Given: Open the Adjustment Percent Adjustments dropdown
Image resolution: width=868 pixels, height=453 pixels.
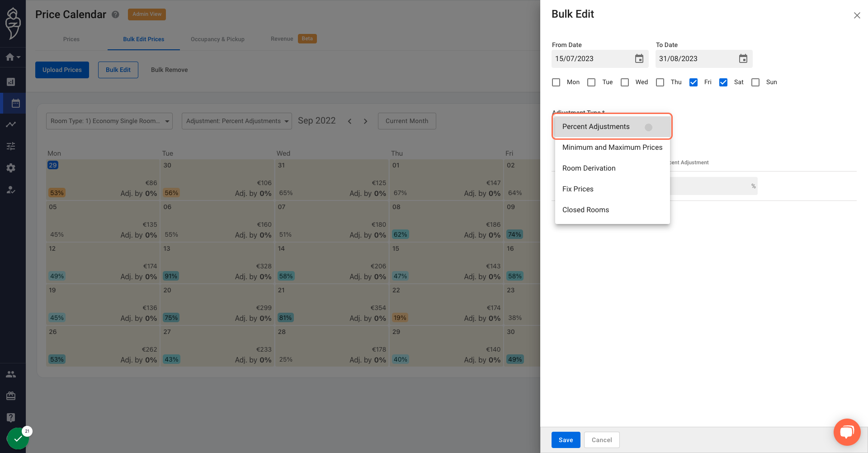Looking at the screenshot, I should pos(237,121).
